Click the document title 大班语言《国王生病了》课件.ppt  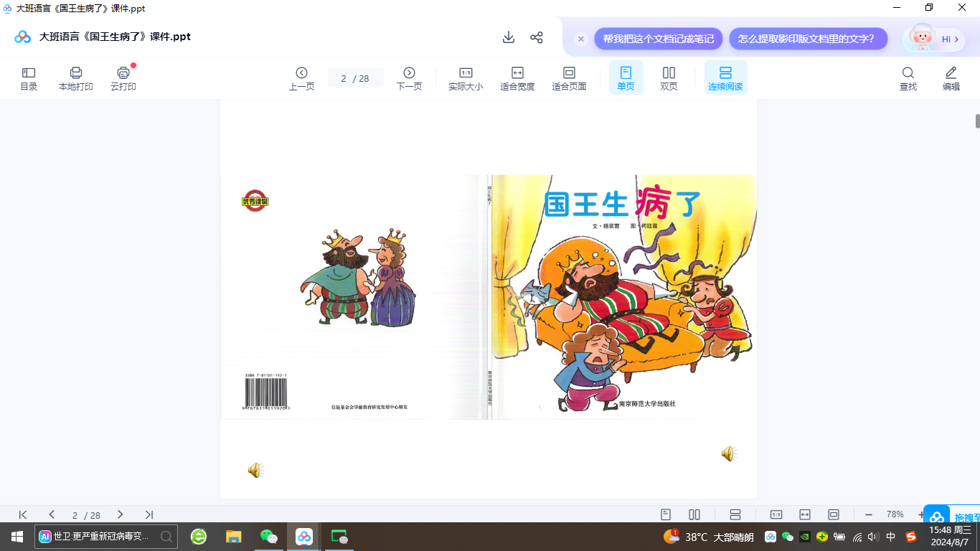pyautogui.click(x=116, y=37)
